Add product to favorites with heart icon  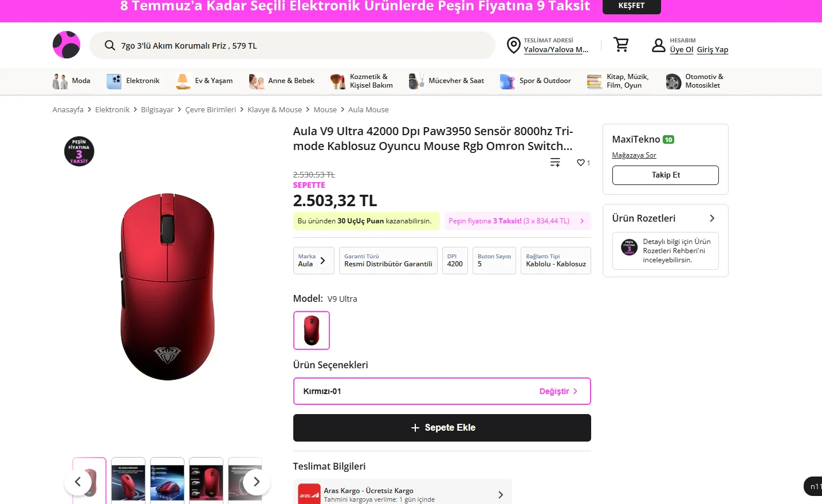pyautogui.click(x=580, y=163)
